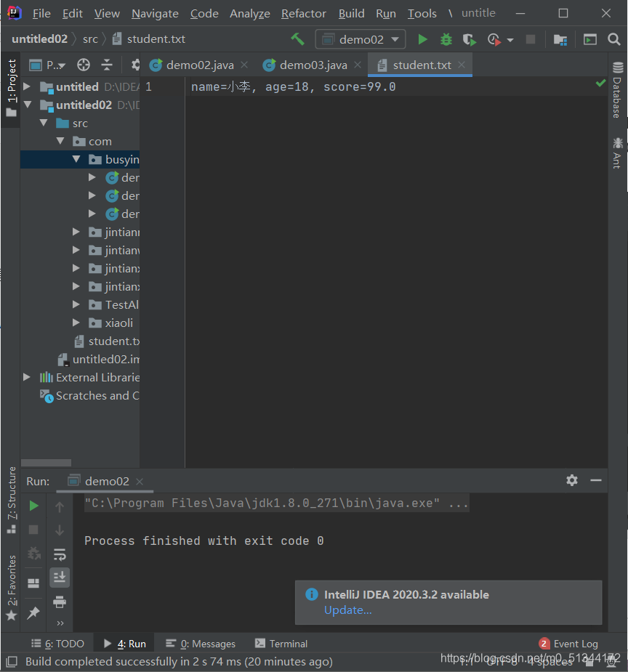Open the Build menu
628x672 pixels.
coord(351,14)
